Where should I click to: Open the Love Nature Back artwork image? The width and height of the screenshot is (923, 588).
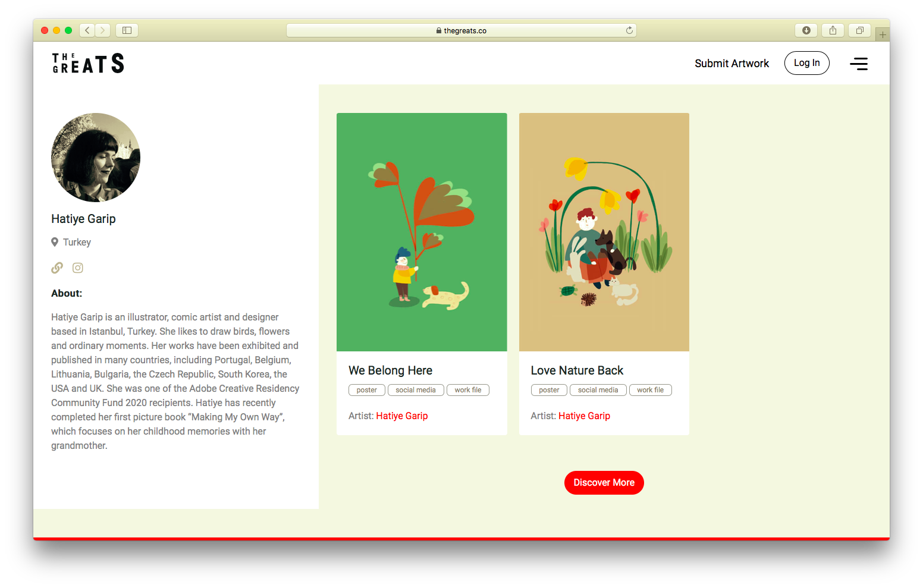click(x=604, y=232)
